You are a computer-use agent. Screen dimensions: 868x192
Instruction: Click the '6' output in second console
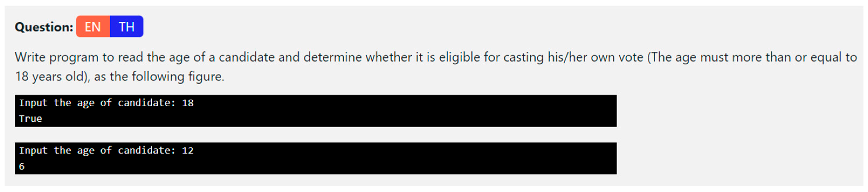22,166
